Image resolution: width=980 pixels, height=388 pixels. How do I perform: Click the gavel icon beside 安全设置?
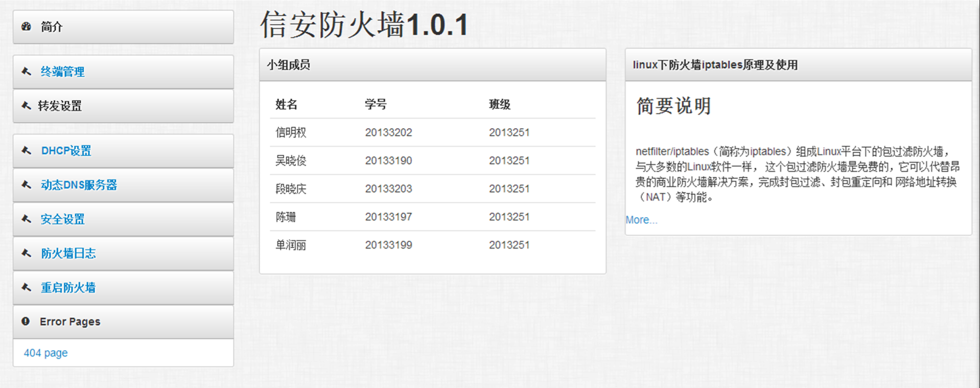point(26,219)
